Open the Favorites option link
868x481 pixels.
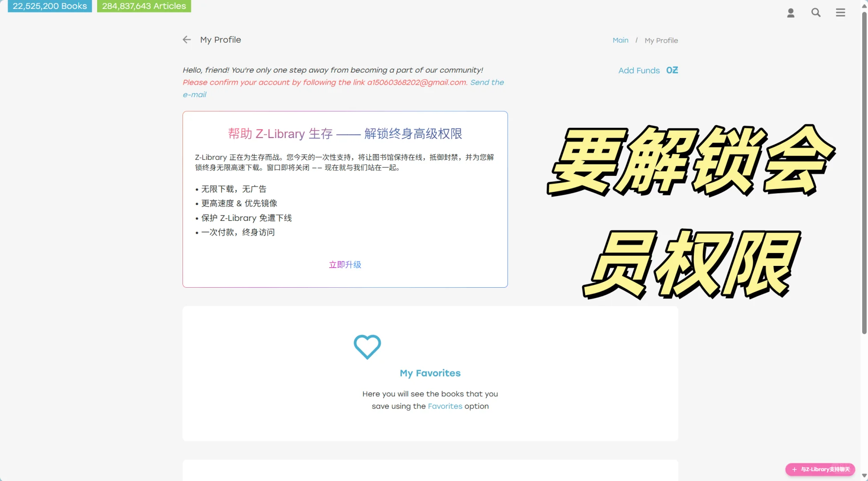[x=445, y=406]
